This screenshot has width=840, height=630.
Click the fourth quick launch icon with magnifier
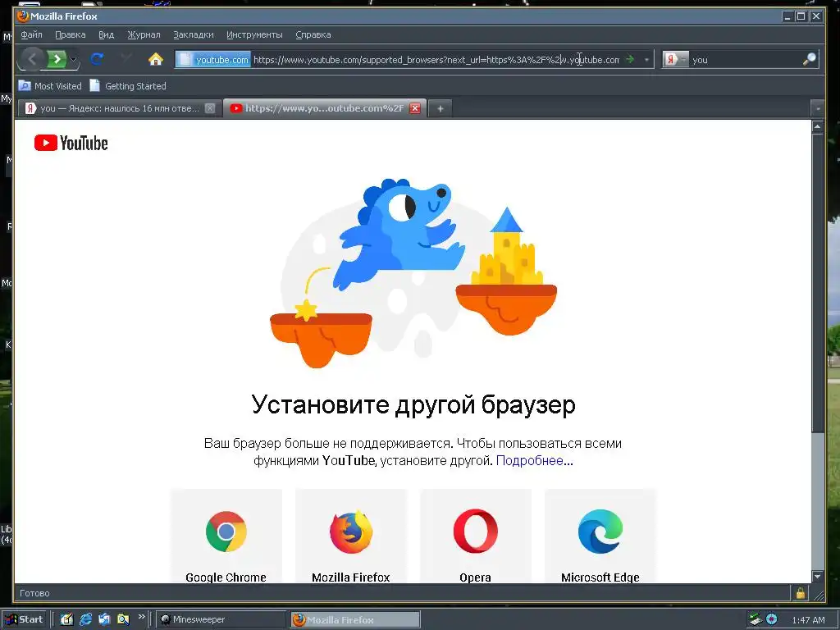123,619
